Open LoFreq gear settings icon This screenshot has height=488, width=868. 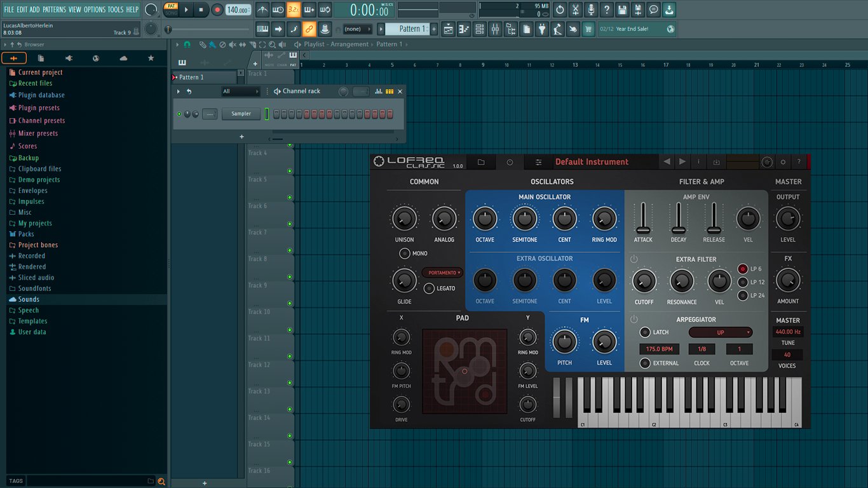783,162
